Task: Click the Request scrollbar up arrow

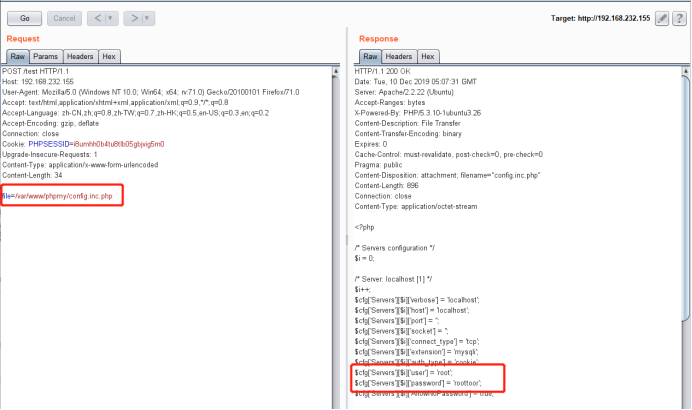Action: [x=336, y=71]
